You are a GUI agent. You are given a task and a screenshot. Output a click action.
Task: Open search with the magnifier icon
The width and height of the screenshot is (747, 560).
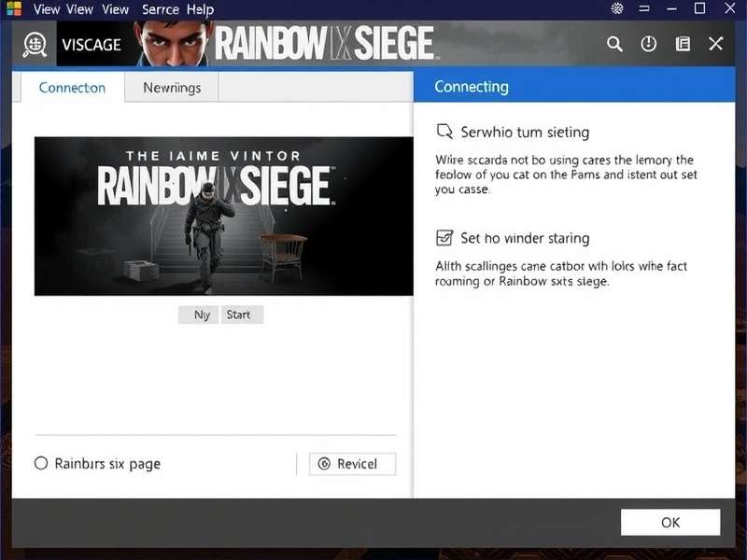coord(614,44)
